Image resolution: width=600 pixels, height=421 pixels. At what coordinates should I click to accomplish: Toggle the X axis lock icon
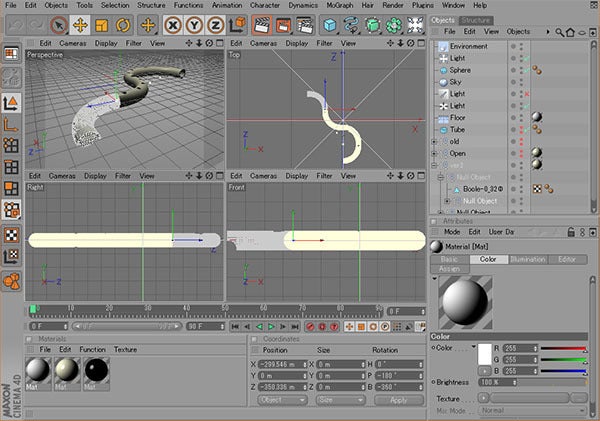(x=174, y=25)
